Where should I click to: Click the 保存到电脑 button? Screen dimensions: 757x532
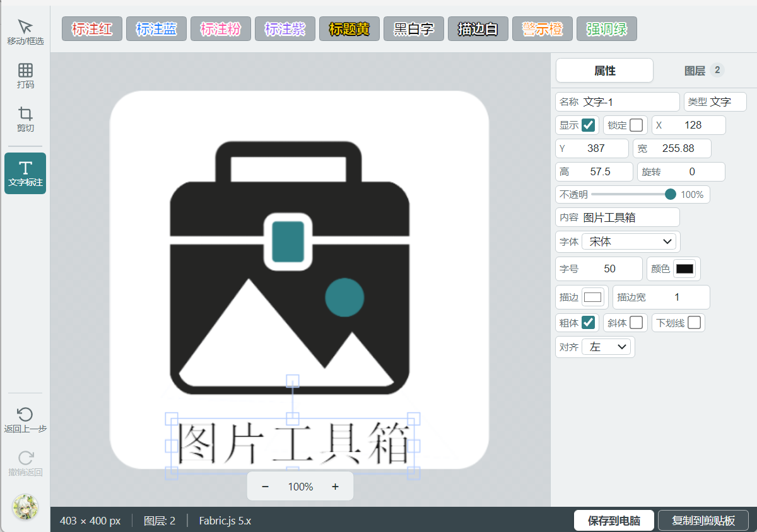coord(614,521)
